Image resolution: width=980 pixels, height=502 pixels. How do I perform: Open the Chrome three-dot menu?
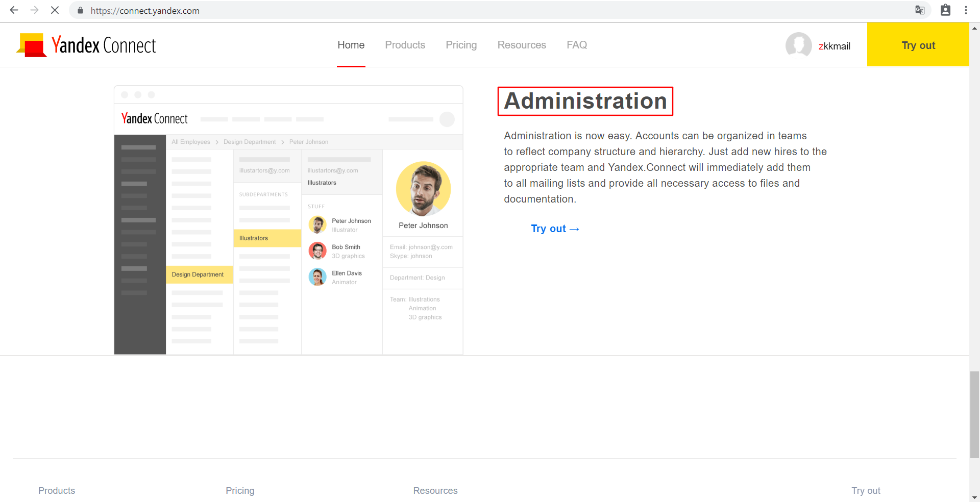tap(966, 10)
